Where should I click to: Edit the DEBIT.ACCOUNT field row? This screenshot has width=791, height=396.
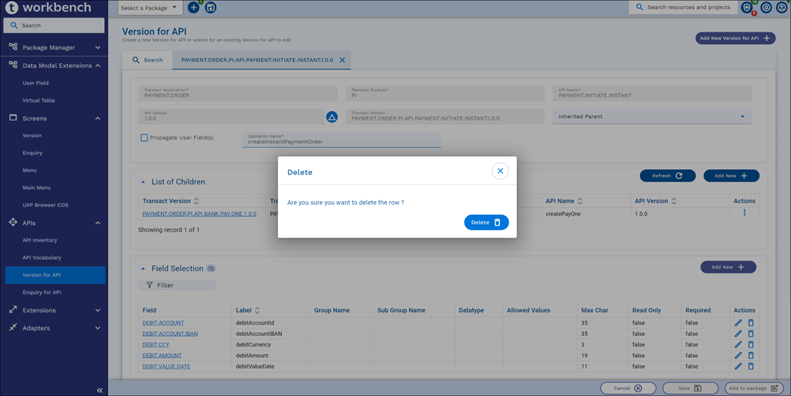click(x=738, y=323)
